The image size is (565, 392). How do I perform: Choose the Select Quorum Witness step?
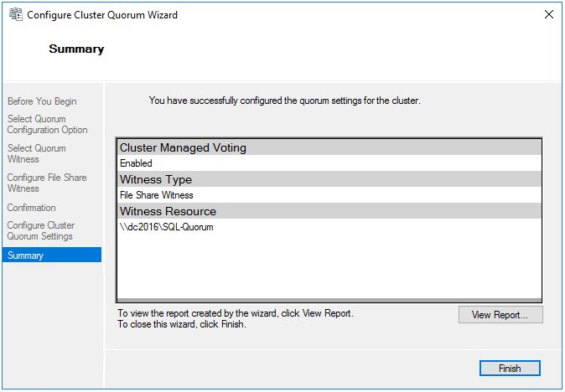click(x=37, y=154)
